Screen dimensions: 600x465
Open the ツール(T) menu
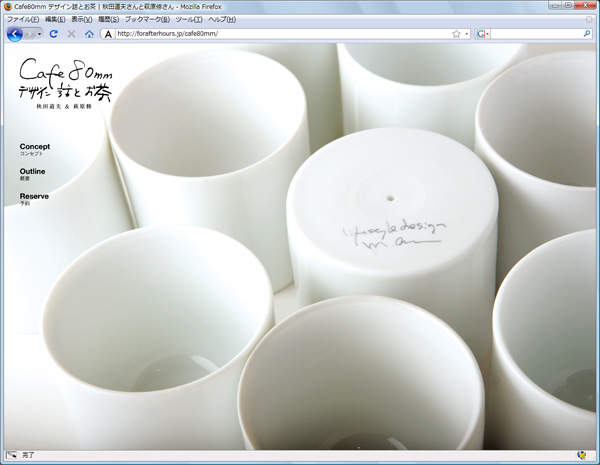coord(189,20)
